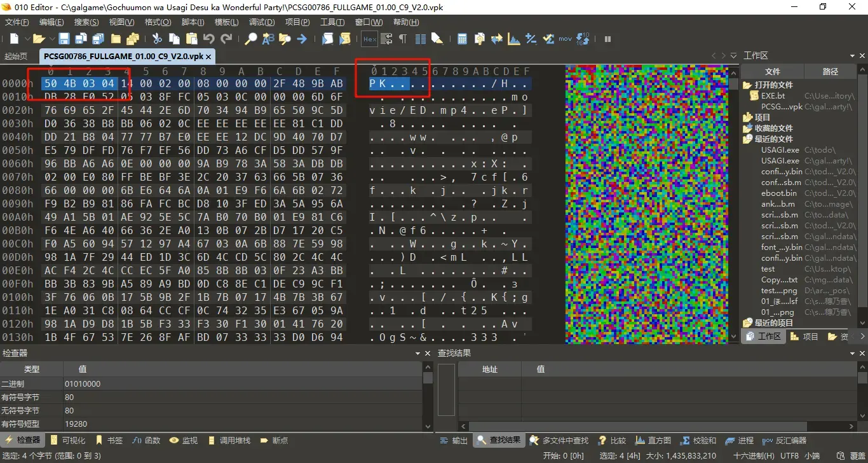Click the Goto arrow icon
The width and height of the screenshot is (868, 463).
(301, 39)
